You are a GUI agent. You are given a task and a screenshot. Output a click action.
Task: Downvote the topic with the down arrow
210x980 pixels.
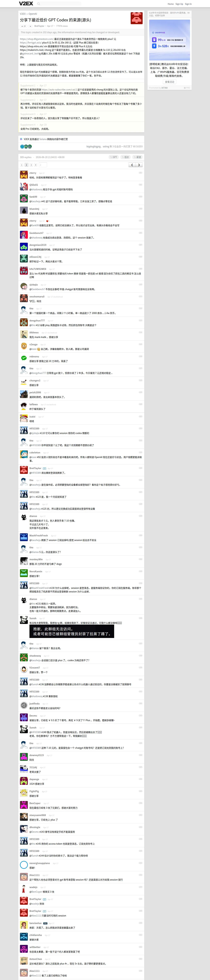tap(30, 26)
